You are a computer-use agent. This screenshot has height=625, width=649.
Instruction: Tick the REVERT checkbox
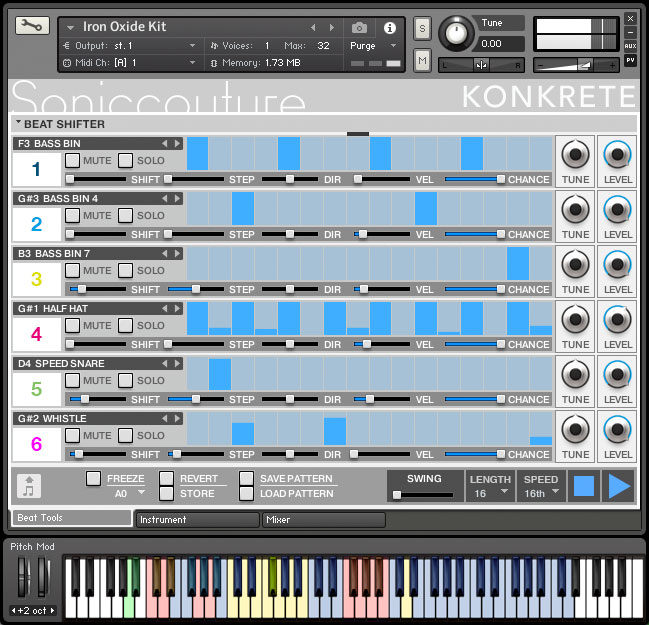tap(166, 478)
